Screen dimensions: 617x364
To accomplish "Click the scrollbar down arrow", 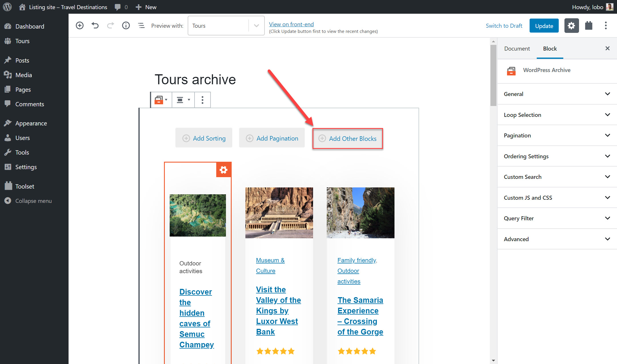I will pos(493,361).
